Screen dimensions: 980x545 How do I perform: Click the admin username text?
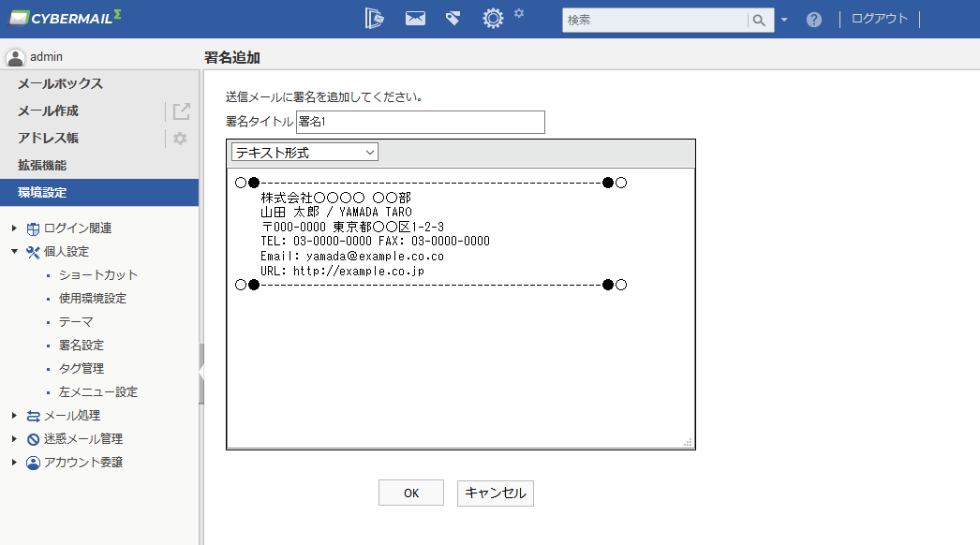pos(46,57)
